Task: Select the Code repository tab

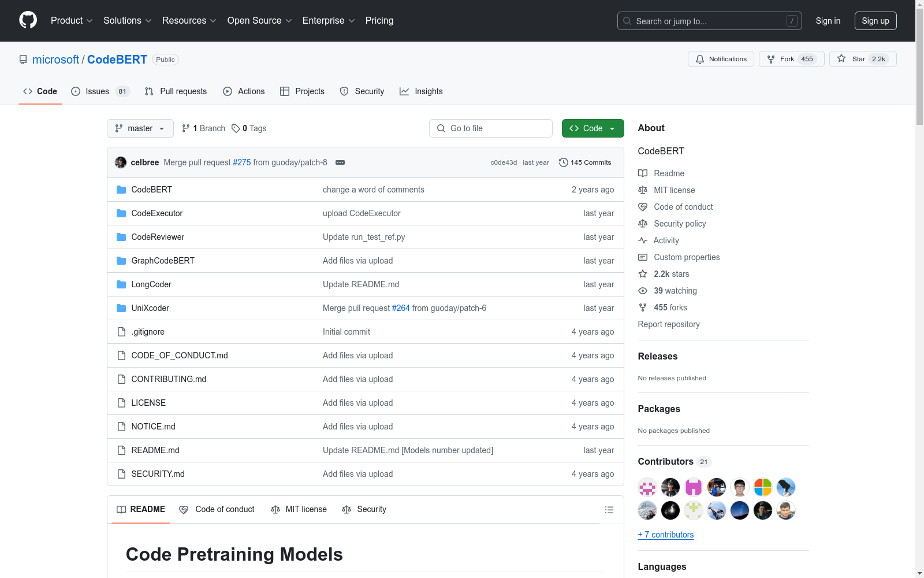Action: coord(40,91)
